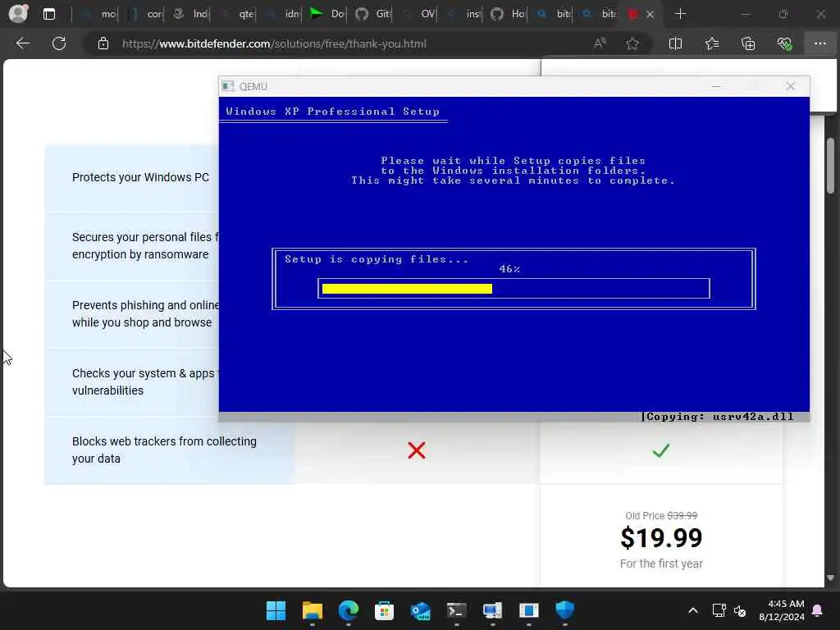Screen dimensions: 840x630
Task: Switch to the 'qte' tab
Action: [235, 14]
